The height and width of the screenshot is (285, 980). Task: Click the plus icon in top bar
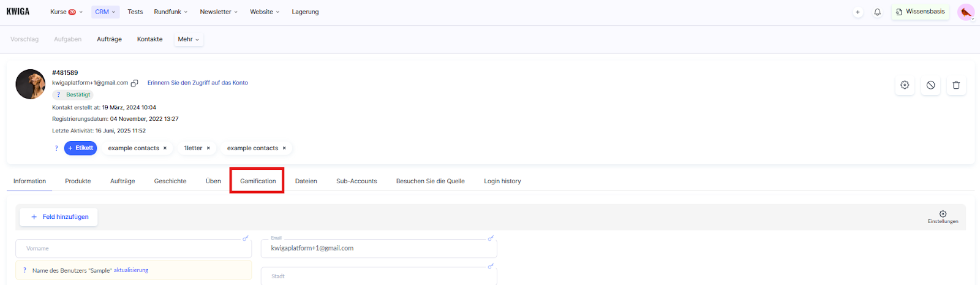pos(858,12)
